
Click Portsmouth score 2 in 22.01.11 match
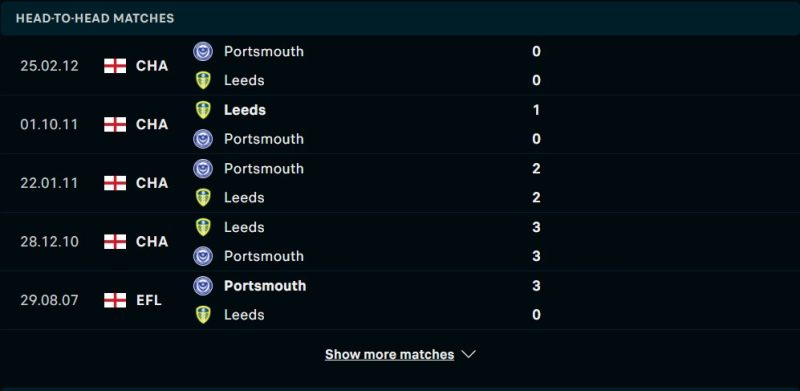click(536, 168)
